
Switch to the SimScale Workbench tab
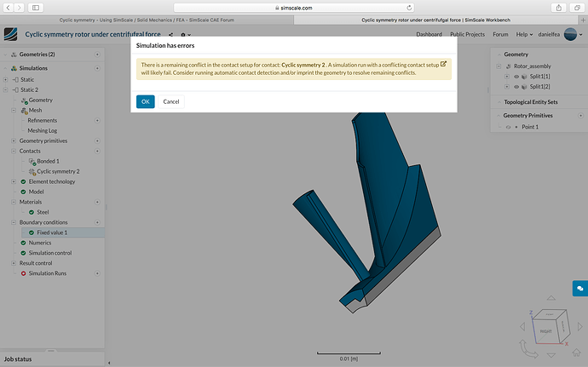435,20
